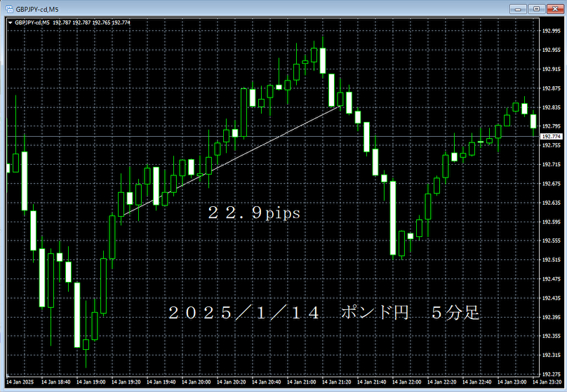This screenshot has width=567, height=392.
Task: Click price axis value 192.955
Action: point(552,50)
